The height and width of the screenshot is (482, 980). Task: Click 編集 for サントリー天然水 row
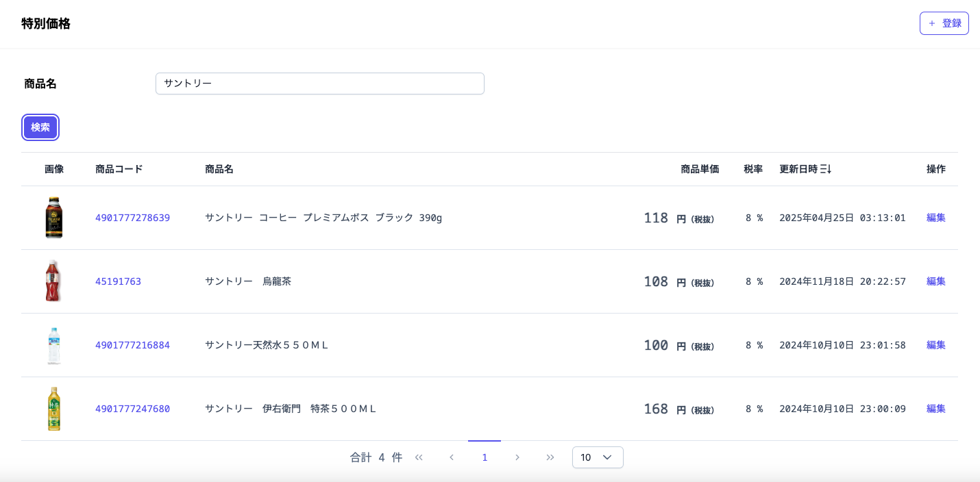point(936,345)
